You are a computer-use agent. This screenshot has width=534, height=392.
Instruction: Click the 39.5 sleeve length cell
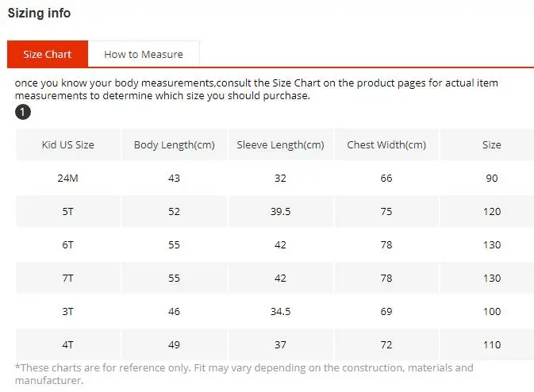(280, 211)
